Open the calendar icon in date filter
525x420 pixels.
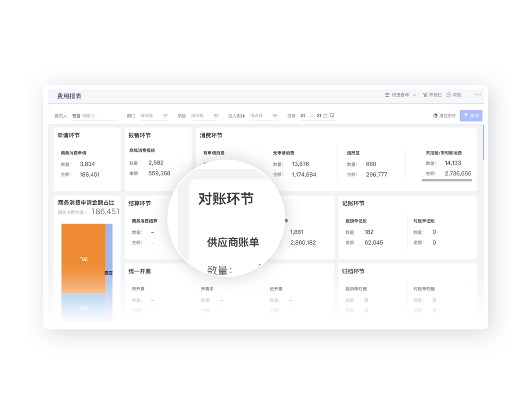(x=325, y=116)
